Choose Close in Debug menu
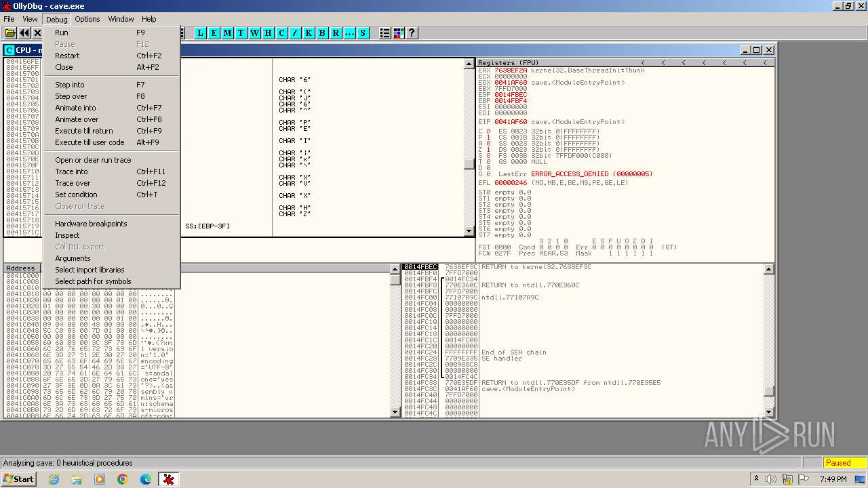The image size is (868, 488). pyautogui.click(x=111, y=67)
